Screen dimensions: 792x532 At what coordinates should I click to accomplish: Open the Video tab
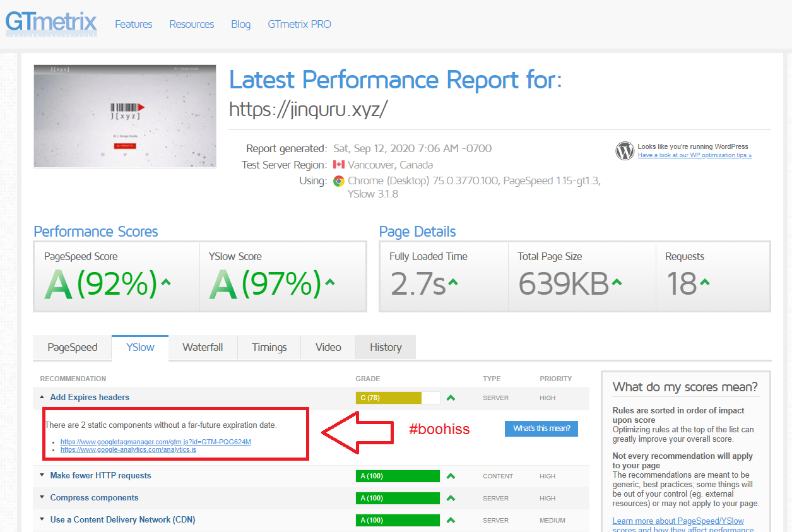[328, 347]
